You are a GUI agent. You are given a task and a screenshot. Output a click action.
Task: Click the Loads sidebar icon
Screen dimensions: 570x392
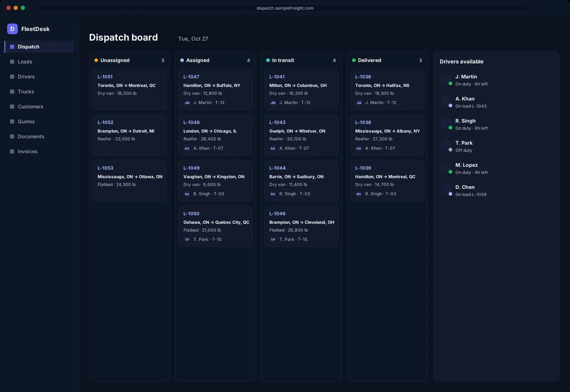[x=12, y=62]
